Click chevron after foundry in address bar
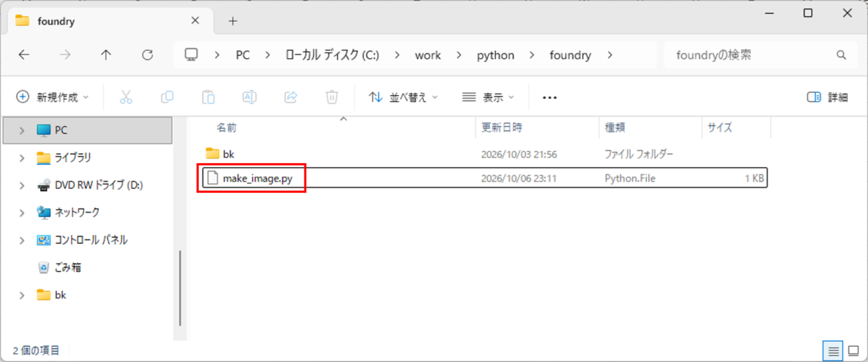This screenshot has width=868, height=362. coord(610,55)
